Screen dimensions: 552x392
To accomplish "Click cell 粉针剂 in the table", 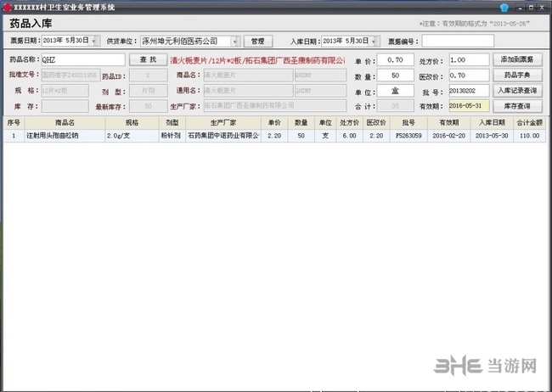I will (x=172, y=136).
